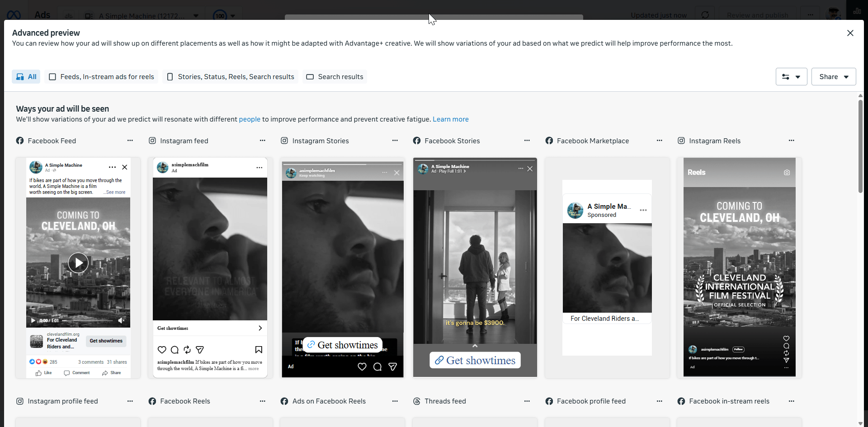Screen dimensions: 868x427
Task: Close the Instagram Stories preview ad
Action: (x=397, y=173)
